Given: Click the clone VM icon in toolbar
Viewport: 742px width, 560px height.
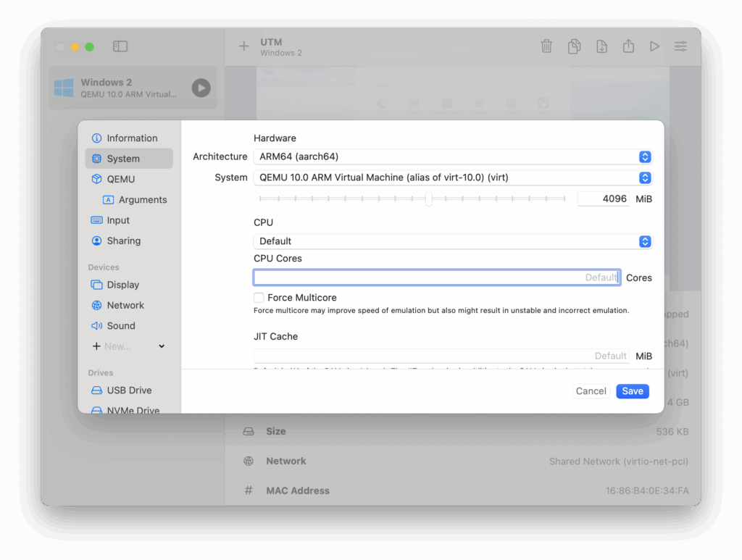Looking at the screenshot, I should click(574, 46).
